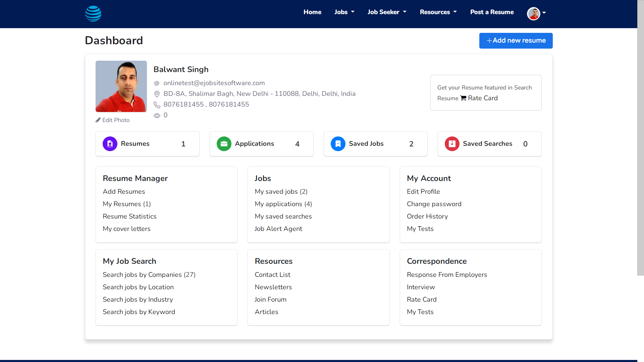Click the blue Saved Jobs bookmark icon
The image size is (644, 362).
click(x=338, y=144)
